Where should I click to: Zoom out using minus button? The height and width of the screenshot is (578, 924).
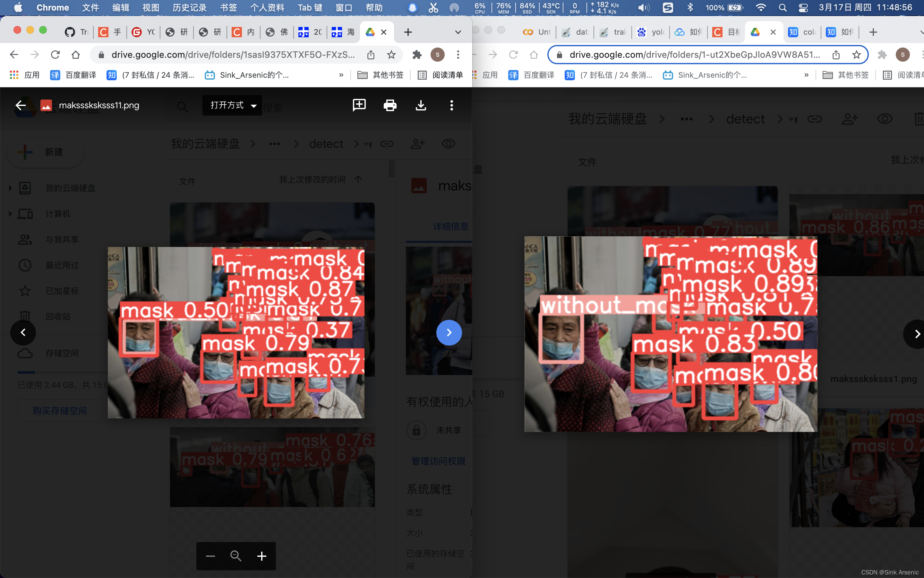coord(210,556)
